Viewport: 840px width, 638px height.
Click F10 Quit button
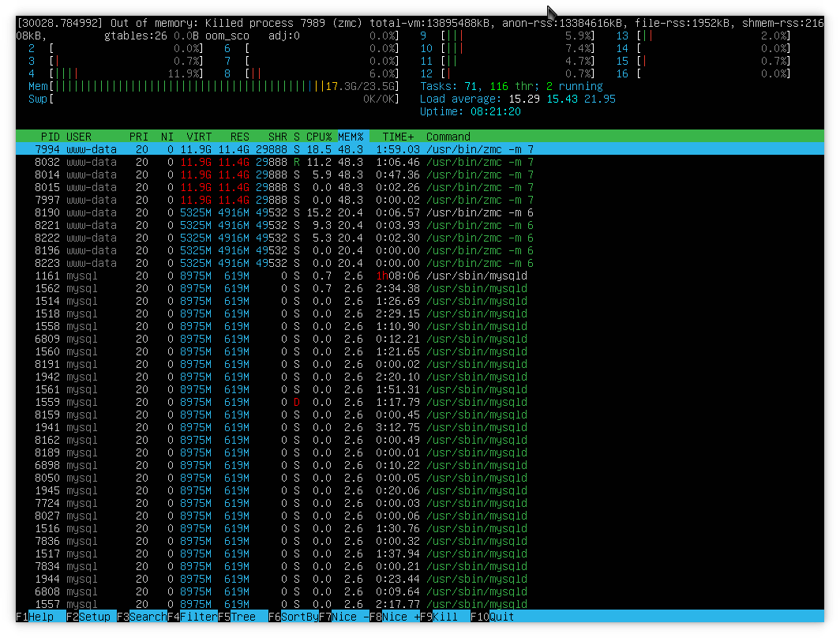(x=493, y=617)
